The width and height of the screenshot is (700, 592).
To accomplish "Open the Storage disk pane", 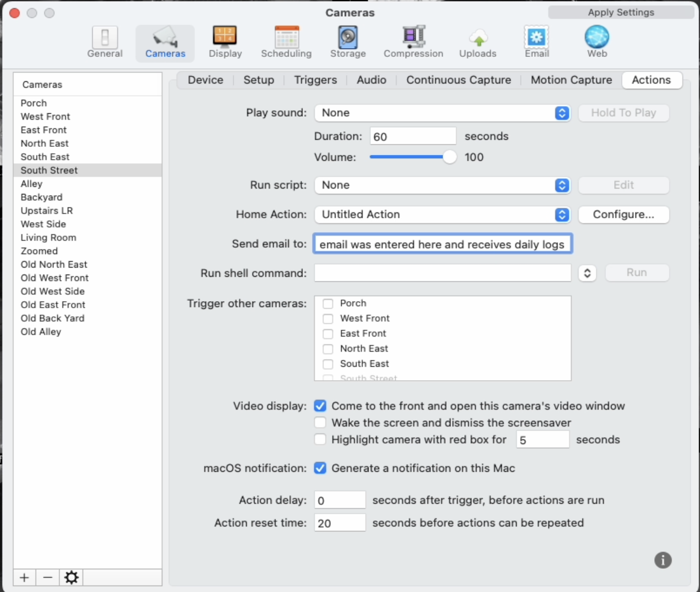I will pyautogui.click(x=348, y=42).
